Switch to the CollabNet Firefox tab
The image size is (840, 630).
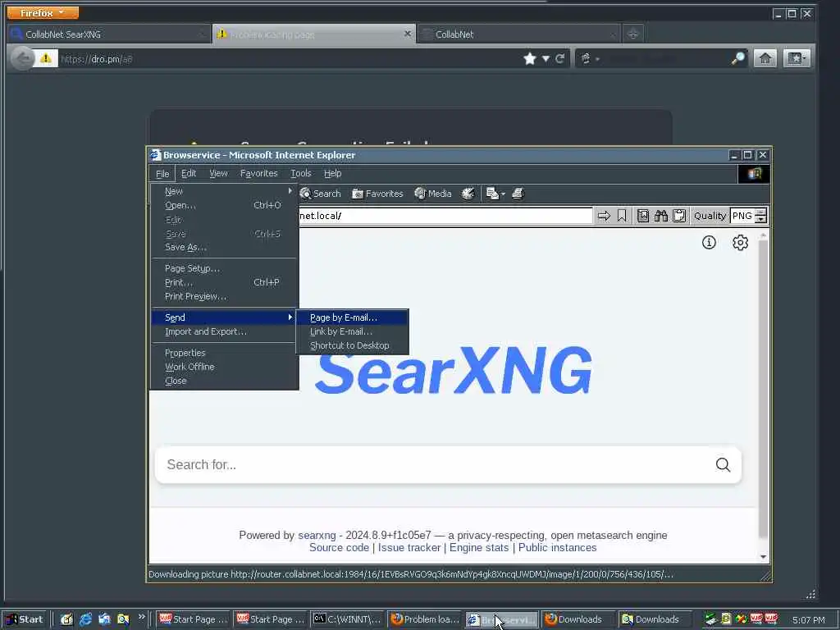pyautogui.click(x=518, y=34)
